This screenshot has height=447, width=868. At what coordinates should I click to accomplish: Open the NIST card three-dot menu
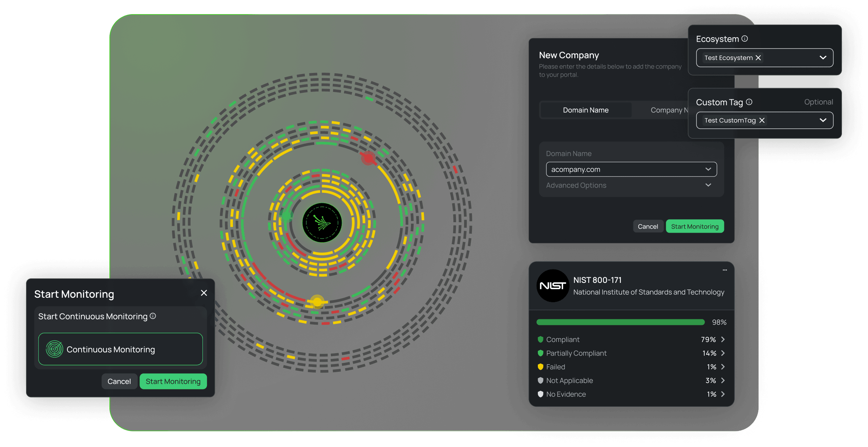click(724, 270)
